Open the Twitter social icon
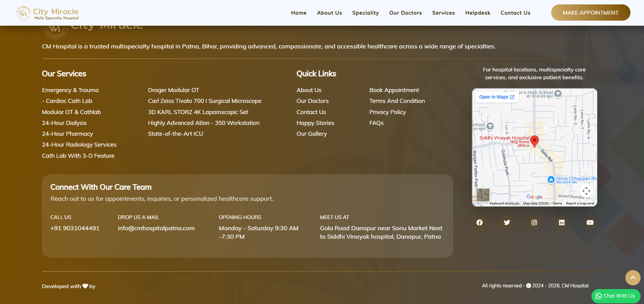644x304 pixels. pyautogui.click(x=507, y=222)
